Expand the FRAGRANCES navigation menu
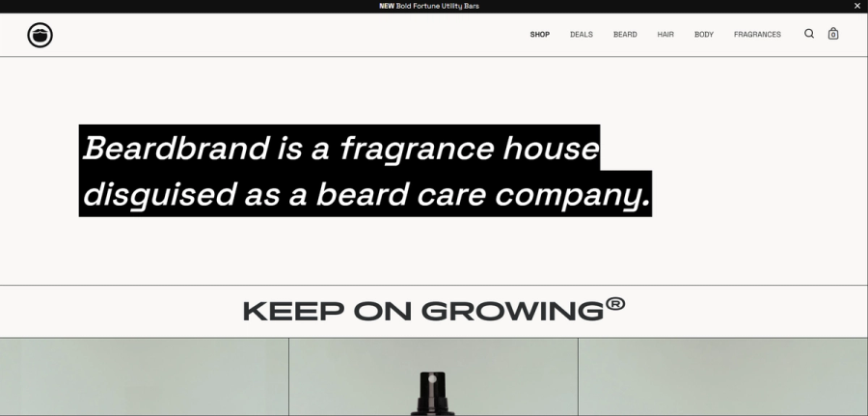Screen dimensions: 868x416 pos(757,35)
